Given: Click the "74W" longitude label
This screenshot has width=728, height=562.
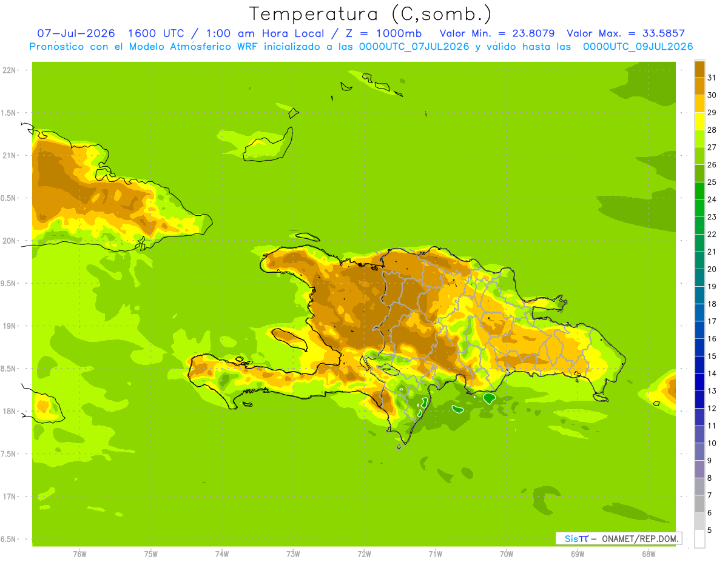Looking at the screenshot, I should [222, 554].
